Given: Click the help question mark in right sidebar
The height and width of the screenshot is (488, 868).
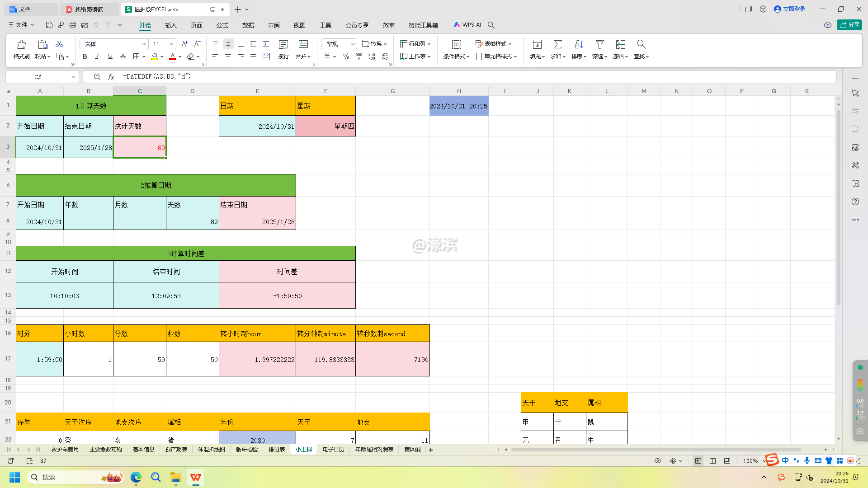Looking at the screenshot, I should (855, 202).
